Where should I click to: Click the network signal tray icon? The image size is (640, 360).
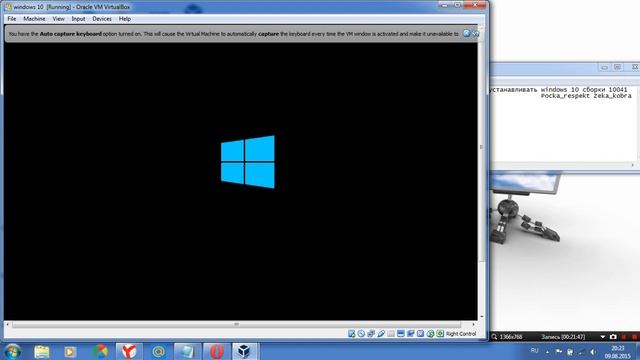coord(582,351)
